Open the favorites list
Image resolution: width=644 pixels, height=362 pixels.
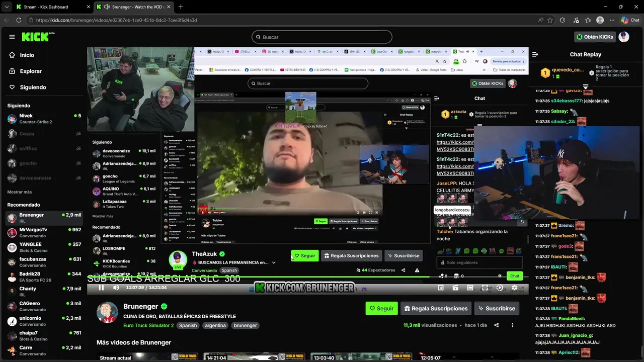588,20
